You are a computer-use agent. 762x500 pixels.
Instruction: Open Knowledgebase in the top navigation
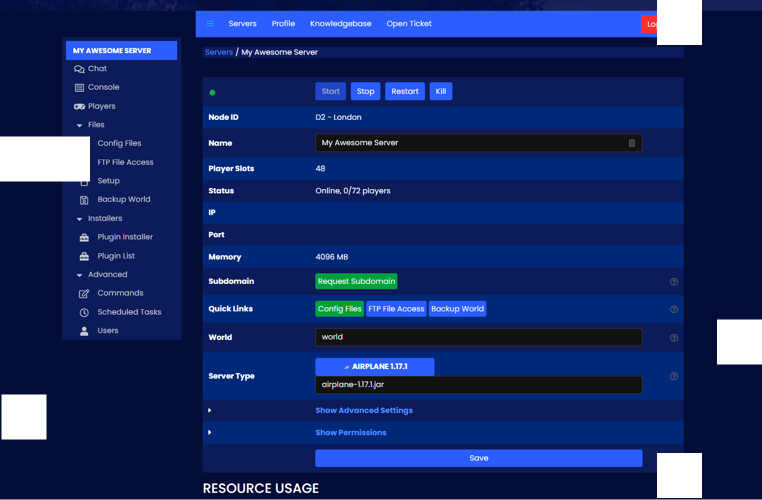tap(341, 24)
